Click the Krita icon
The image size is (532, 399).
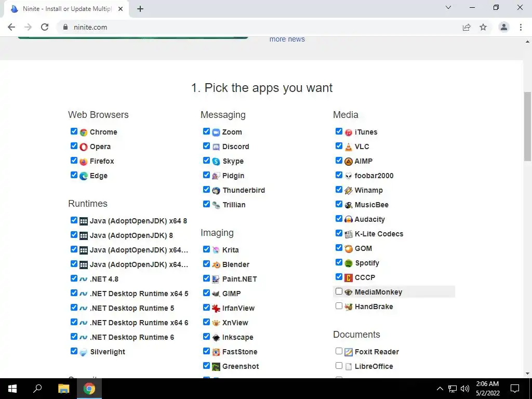coord(216,250)
